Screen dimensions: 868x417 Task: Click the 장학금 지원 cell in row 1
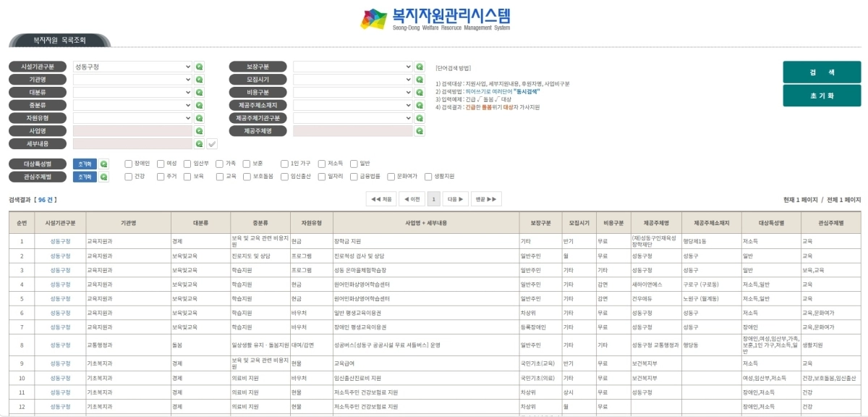click(x=425, y=241)
